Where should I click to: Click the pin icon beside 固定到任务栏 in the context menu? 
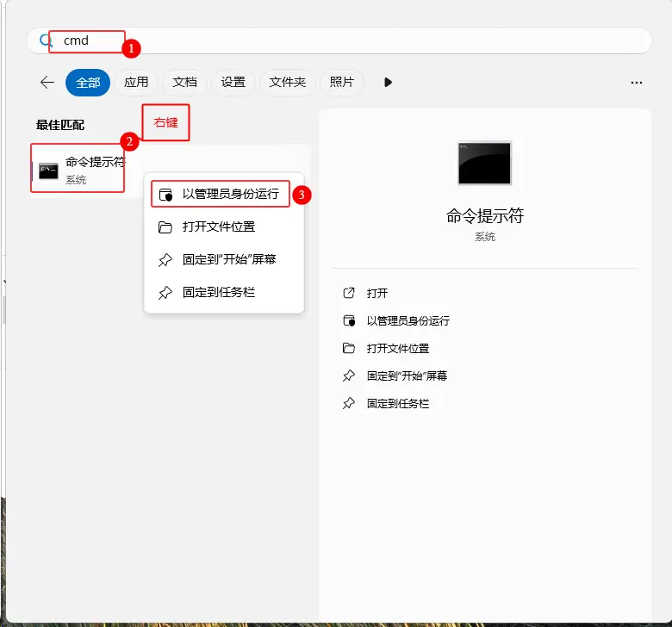tap(165, 293)
